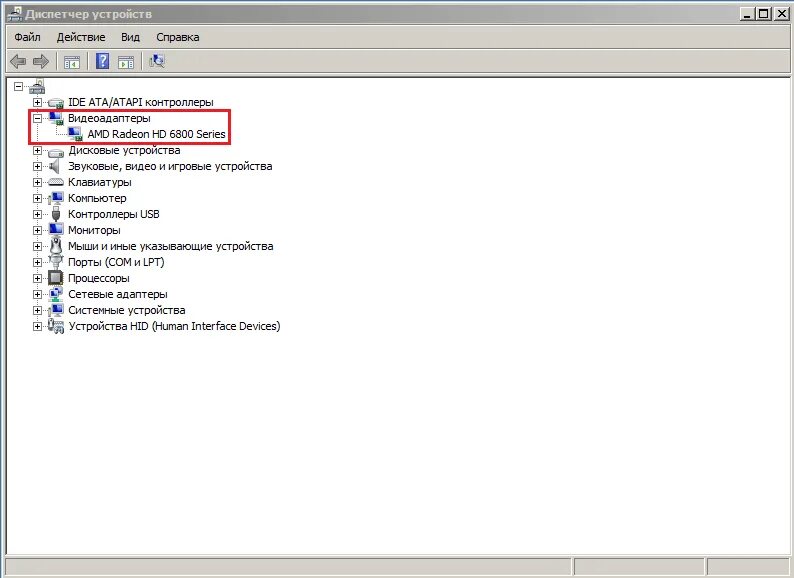
Task: Select IDE ATA/ATAPI контроллеры label
Action: click(141, 102)
